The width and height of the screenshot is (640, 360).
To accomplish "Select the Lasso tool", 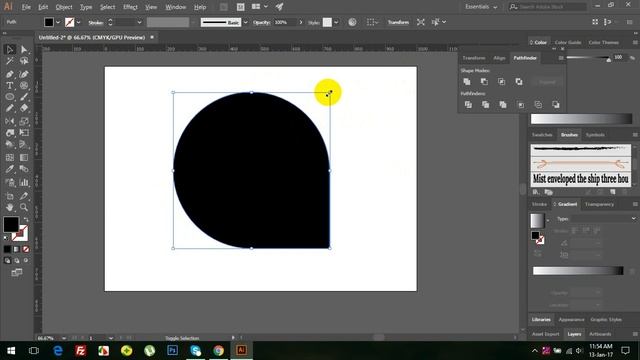I will pos(24,61).
